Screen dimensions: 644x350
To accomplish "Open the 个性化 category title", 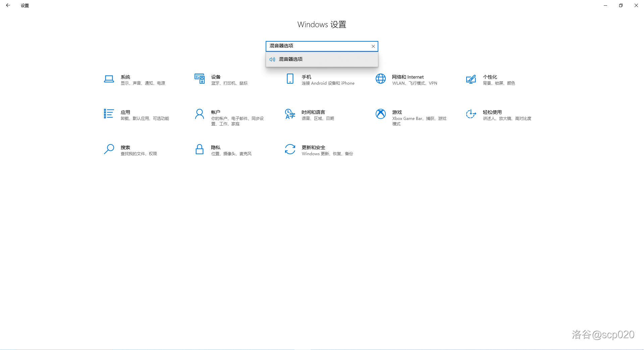I will (490, 77).
